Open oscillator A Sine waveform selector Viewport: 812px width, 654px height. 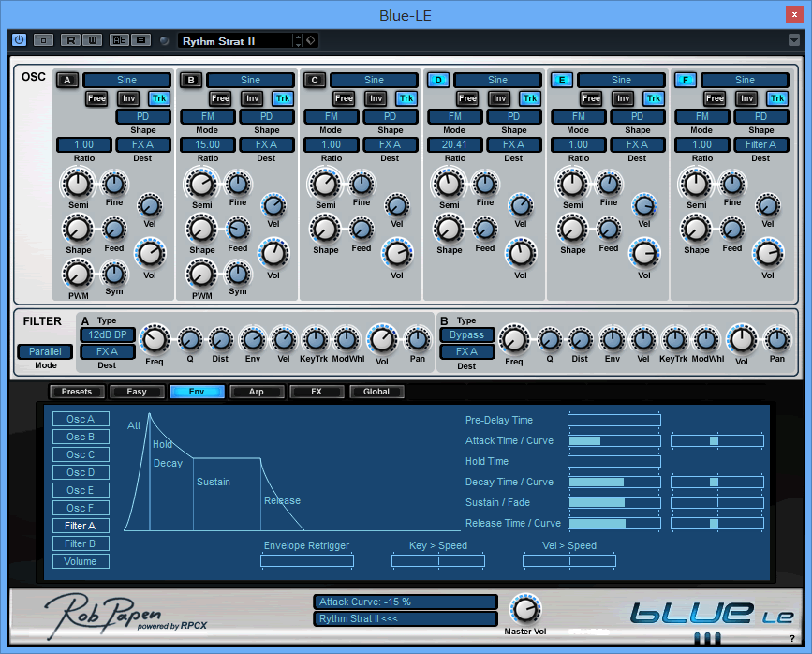126,80
